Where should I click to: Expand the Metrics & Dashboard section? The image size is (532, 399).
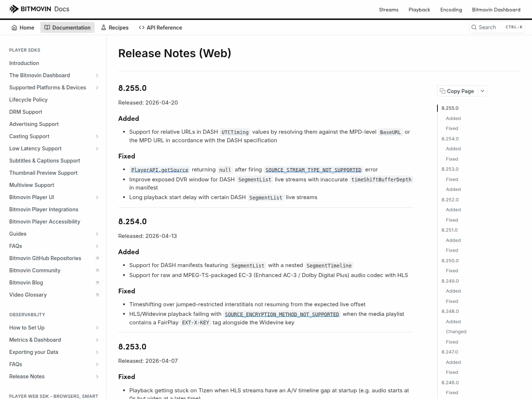click(97, 340)
